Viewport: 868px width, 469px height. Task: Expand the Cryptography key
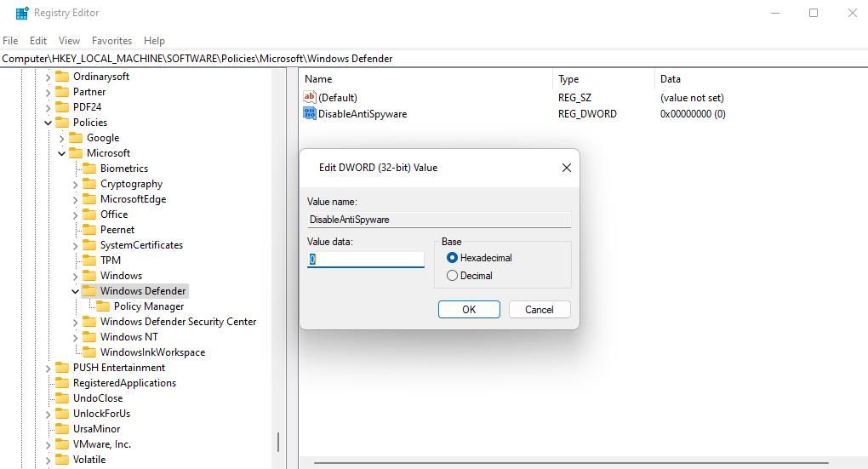(x=75, y=185)
